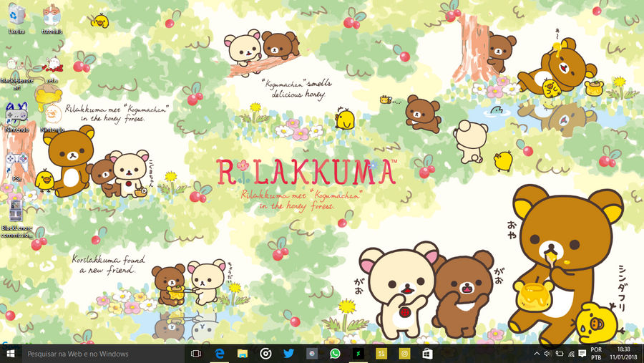Open Task View from the taskbar
The height and width of the screenshot is (363, 644).
196,354
